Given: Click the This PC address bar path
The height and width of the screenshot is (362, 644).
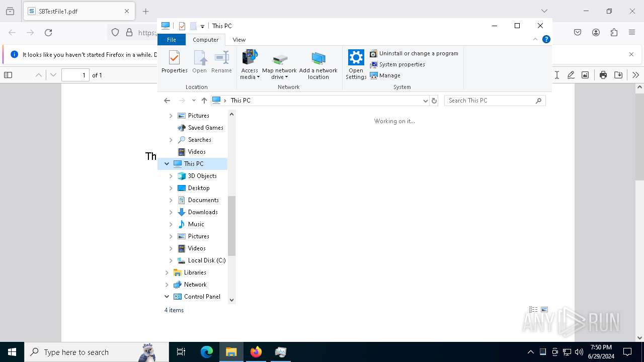Looking at the screenshot, I should pos(240,101).
